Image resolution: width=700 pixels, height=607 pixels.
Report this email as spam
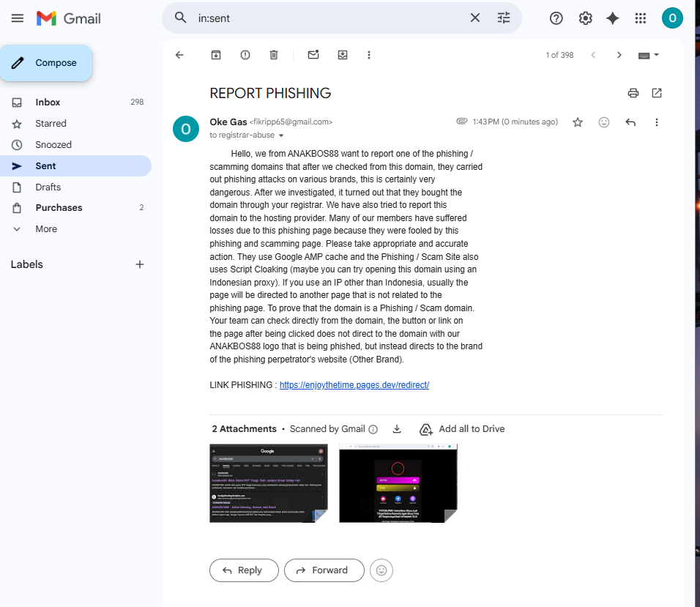click(x=245, y=55)
